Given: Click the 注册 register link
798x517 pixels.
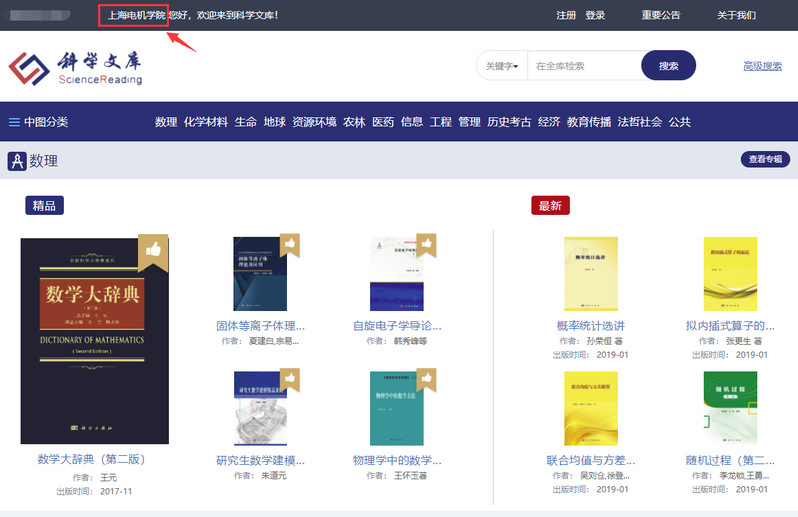Looking at the screenshot, I should (566, 15).
